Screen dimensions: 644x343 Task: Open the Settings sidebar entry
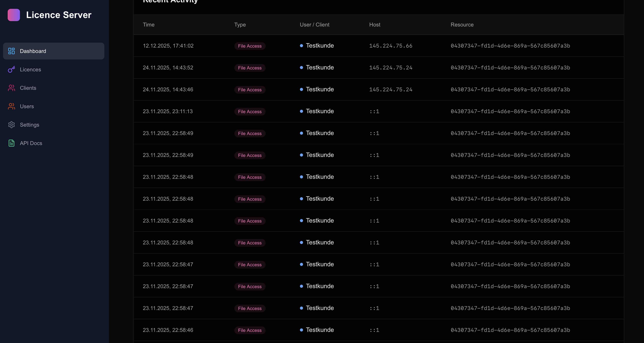(30, 125)
